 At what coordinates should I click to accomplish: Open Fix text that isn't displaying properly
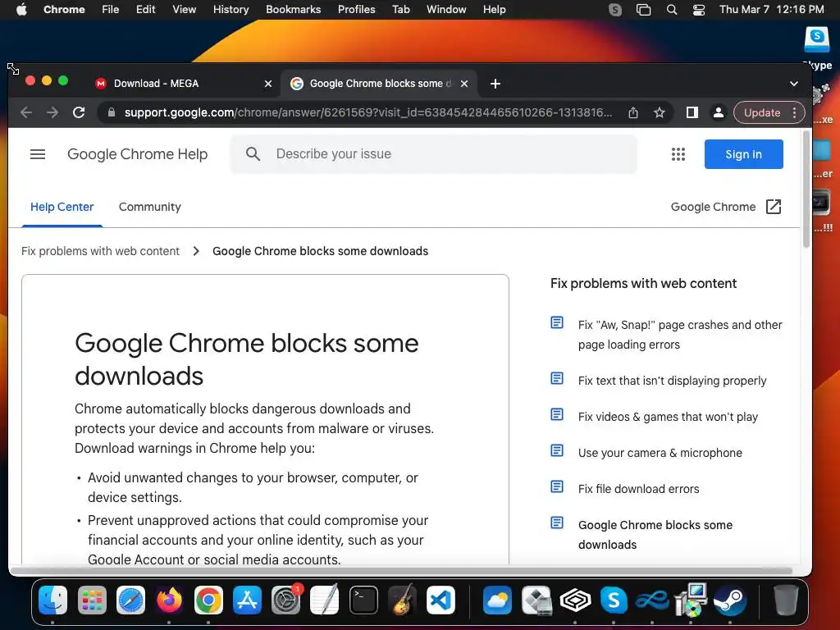point(673,381)
